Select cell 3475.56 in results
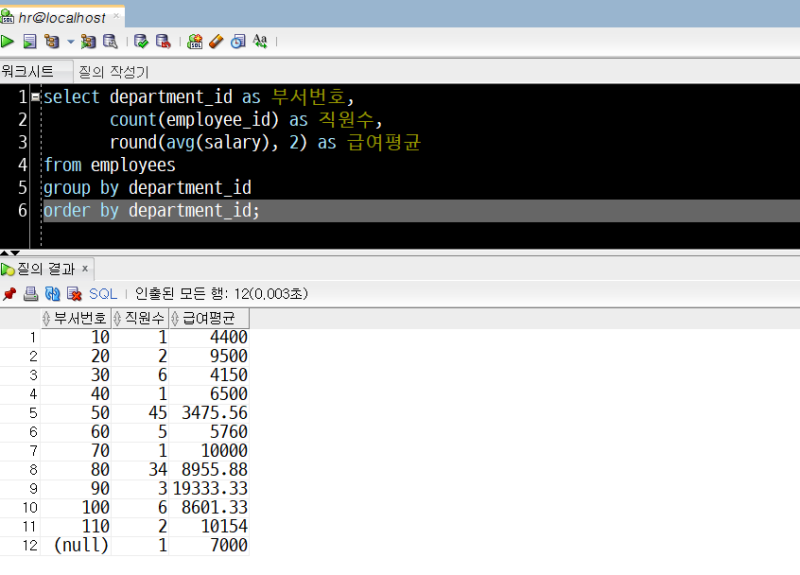Viewport: 800px width, 575px height. pyautogui.click(x=209, y=413)
